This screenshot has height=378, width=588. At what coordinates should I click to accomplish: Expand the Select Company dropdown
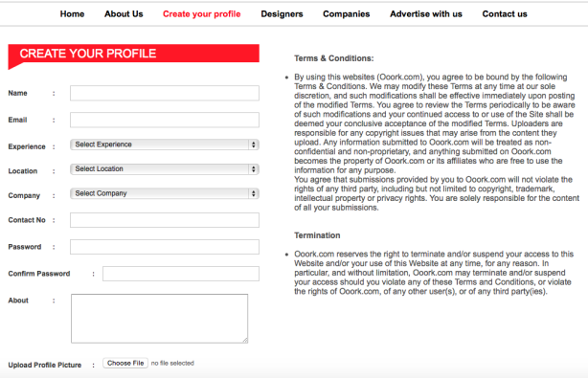165,193
